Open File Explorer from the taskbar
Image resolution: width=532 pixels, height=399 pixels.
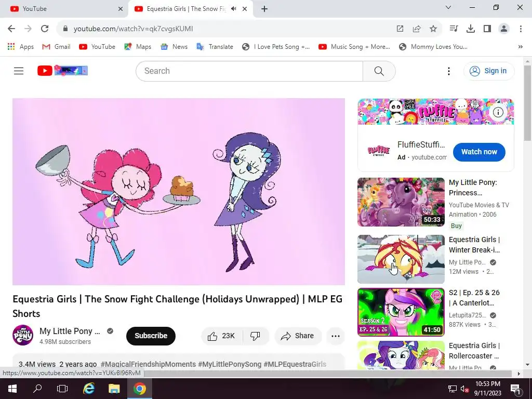114,389
